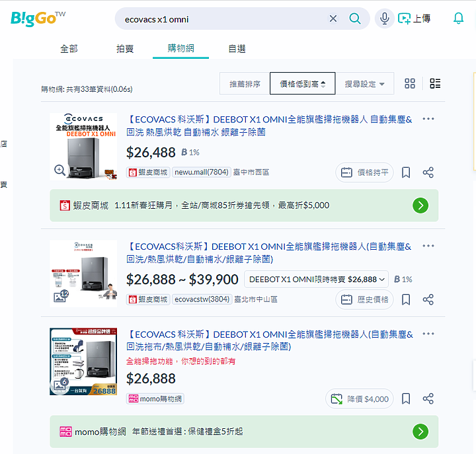The height and width of the screenshot is (454, 476).
Task: Click the 價格持平 price history button
Action: tap(364, 172)
